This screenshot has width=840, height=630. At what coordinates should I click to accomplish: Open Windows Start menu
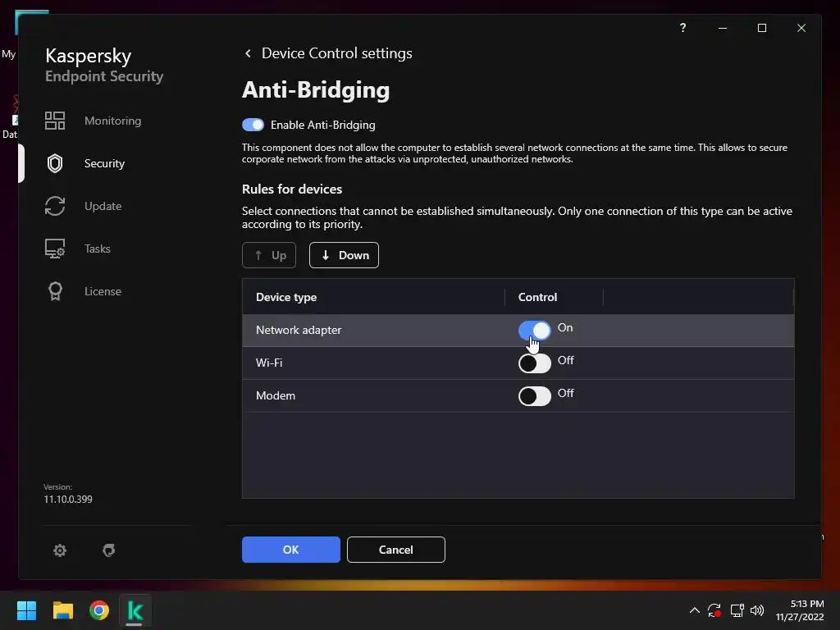[x=26, y=610]
